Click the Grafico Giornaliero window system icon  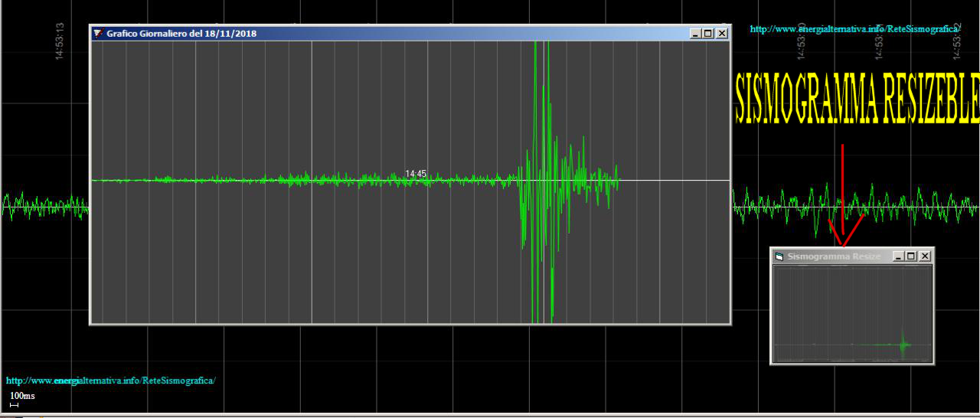(98, 34)
